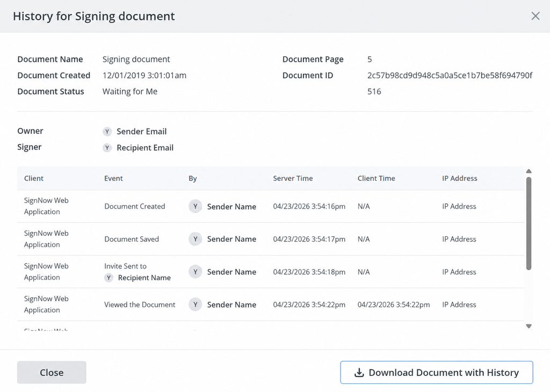Click Download Document with History button
The height and width of the screenshot is (392, 550).
point(436,372)
